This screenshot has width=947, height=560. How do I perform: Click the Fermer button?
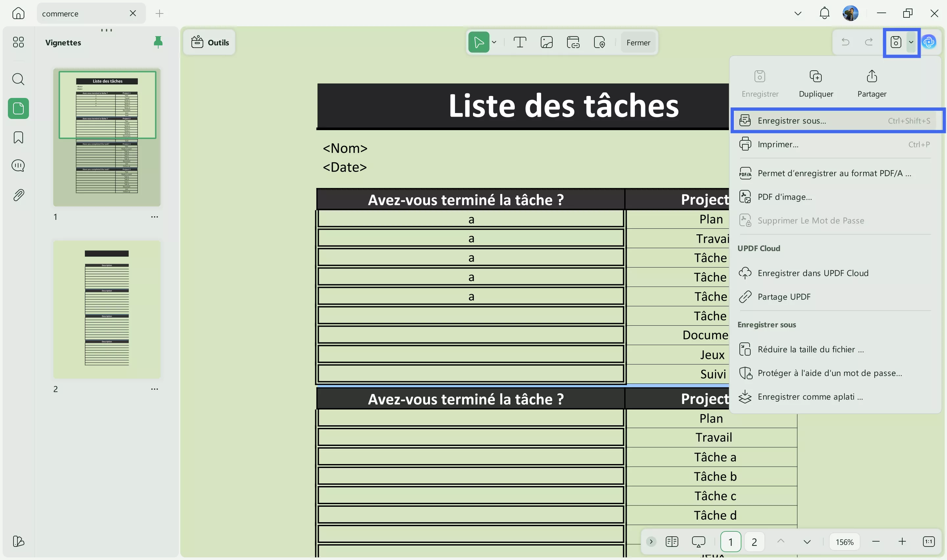[638, 42]
